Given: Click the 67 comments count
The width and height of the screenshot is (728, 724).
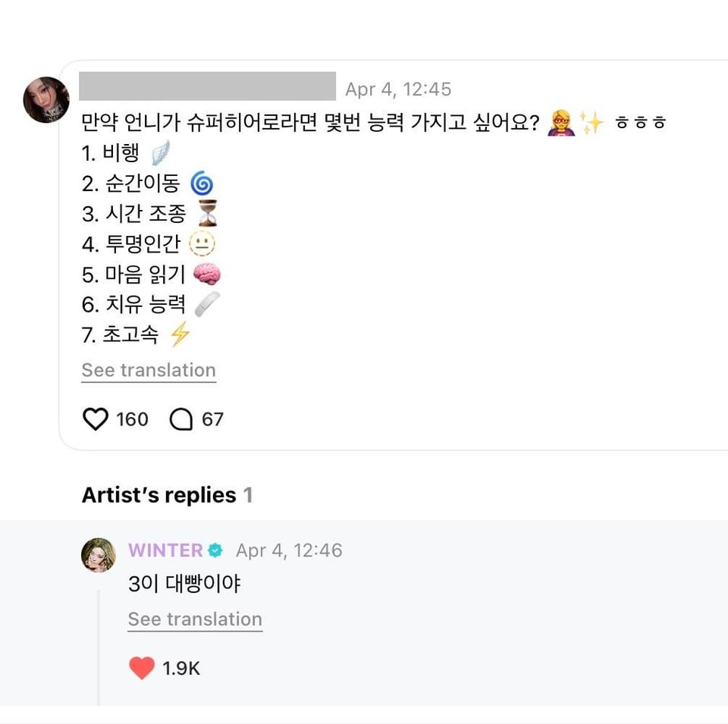Looking at the screenshot, I should click(212, 419).
